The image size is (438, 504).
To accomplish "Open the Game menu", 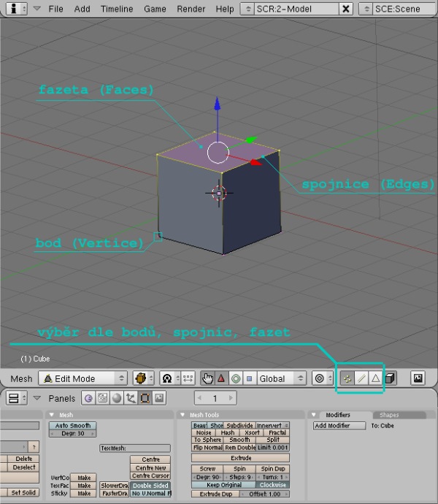I will pos(155,9).
